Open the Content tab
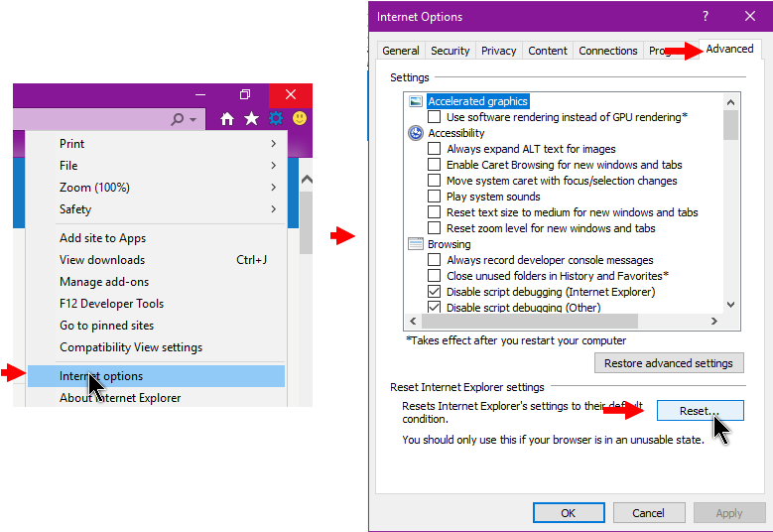The image size is (773, 532). coord(547,51)
